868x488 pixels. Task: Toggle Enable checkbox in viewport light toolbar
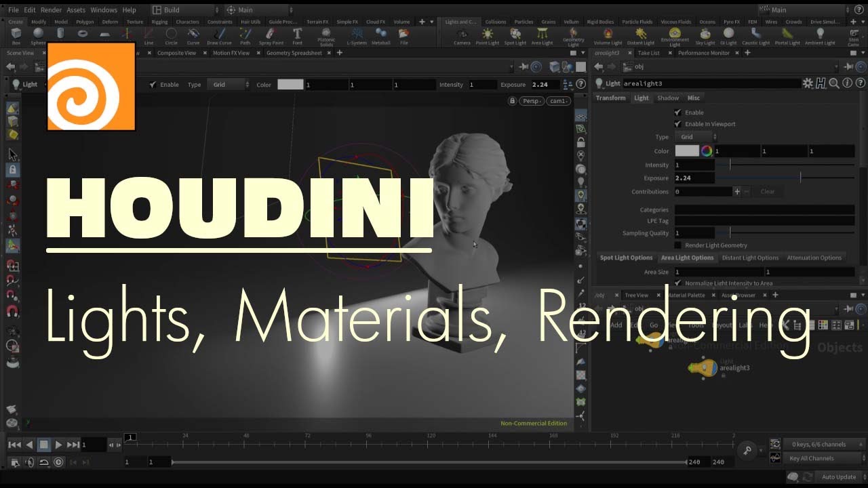(153, 85)
